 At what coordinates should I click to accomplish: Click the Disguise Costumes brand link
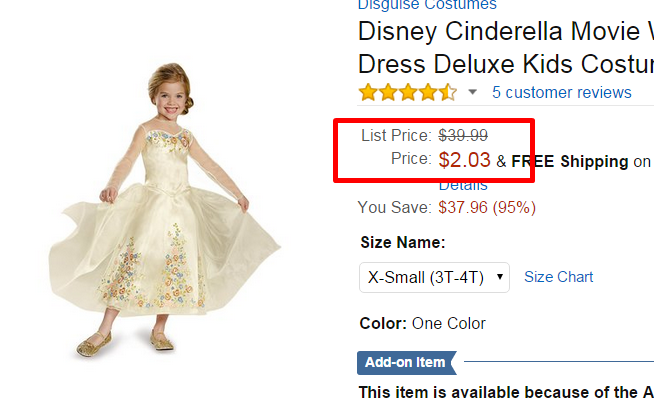pyautogui.click(x=428, y=5)
